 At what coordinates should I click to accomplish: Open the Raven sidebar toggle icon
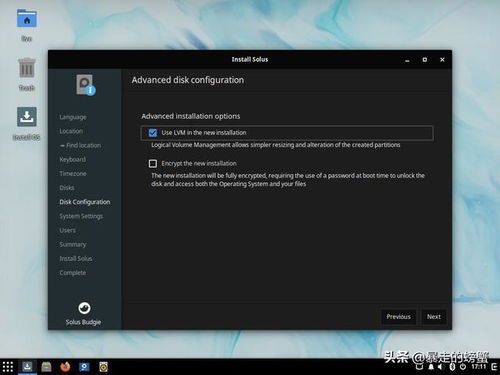[x=494, y=367]
